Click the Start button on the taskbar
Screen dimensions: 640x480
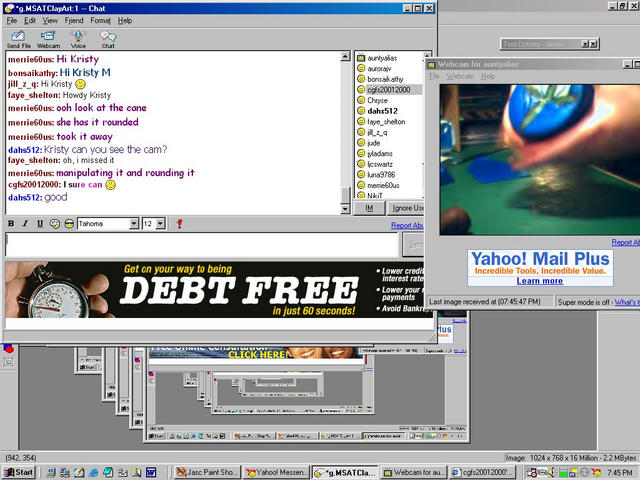19,472
